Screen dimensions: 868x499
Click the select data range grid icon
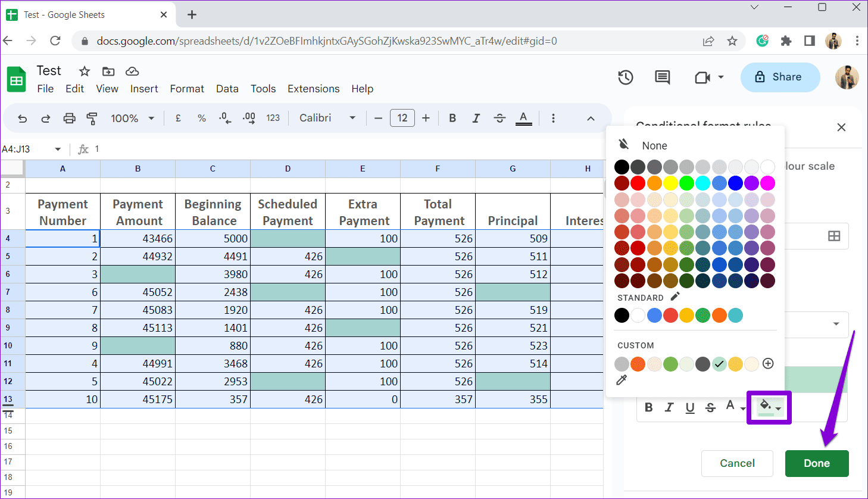point(834,236)
